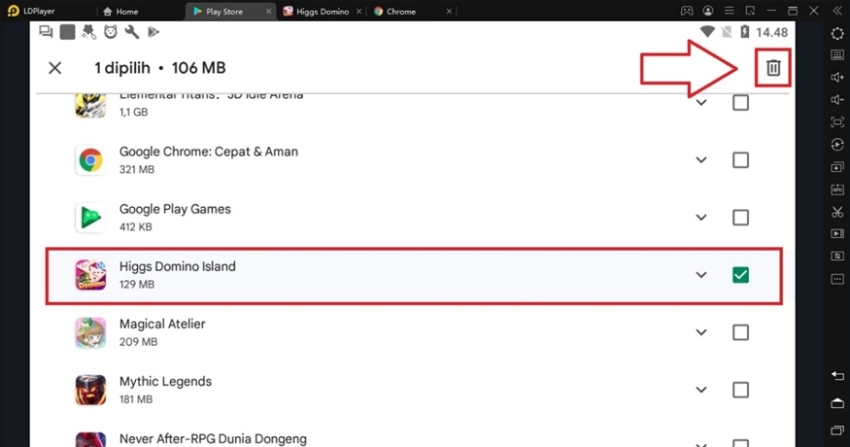Image resolution: width=850 pixels, height=447 pixels.
Task: Close the Play Store tab
Action: [x=268, y=11]
